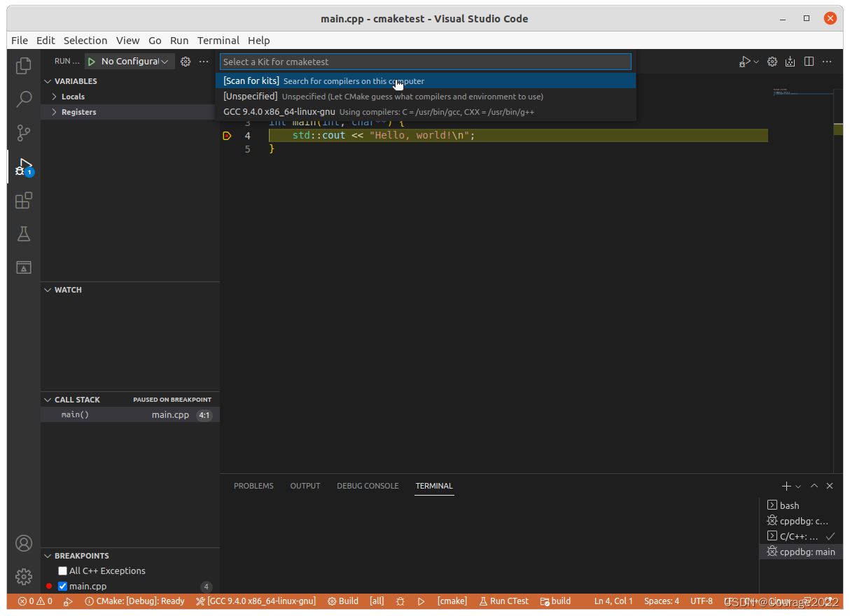Click the Select a Kit input field

[x=426, y=62]
